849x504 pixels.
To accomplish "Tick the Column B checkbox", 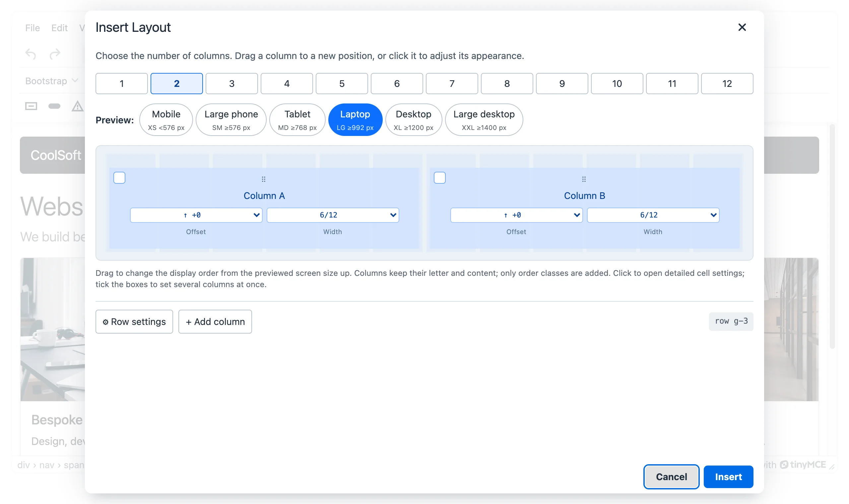I will [x=439, y=178].
